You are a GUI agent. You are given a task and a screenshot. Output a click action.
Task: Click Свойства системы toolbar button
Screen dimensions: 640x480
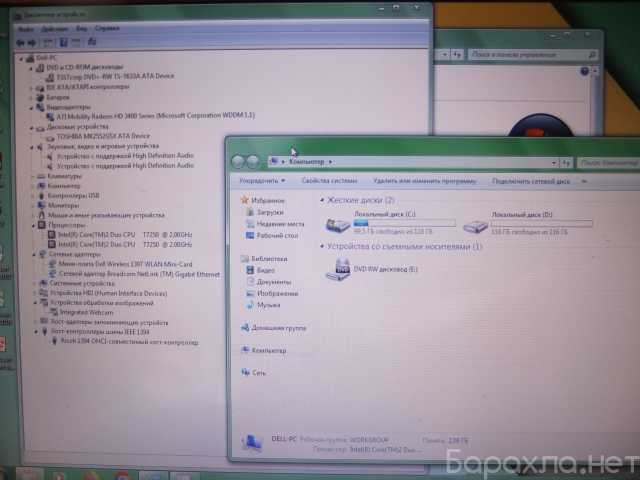328,181
